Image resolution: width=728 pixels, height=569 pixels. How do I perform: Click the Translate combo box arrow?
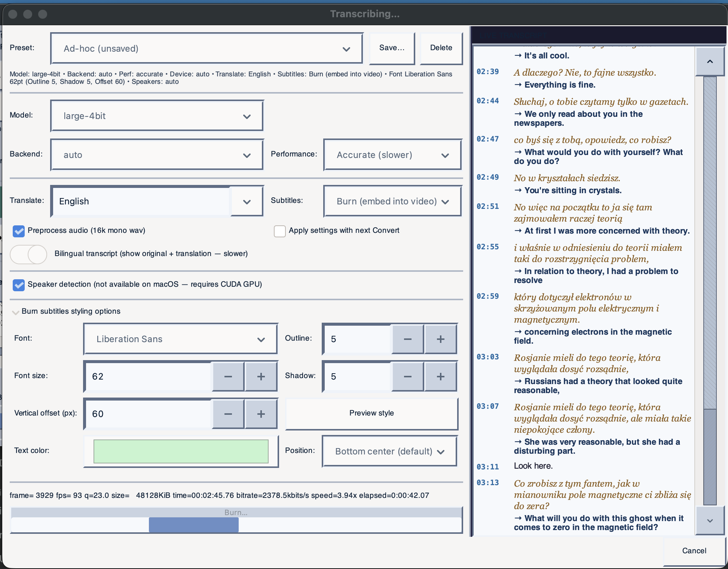click(247, 201)
